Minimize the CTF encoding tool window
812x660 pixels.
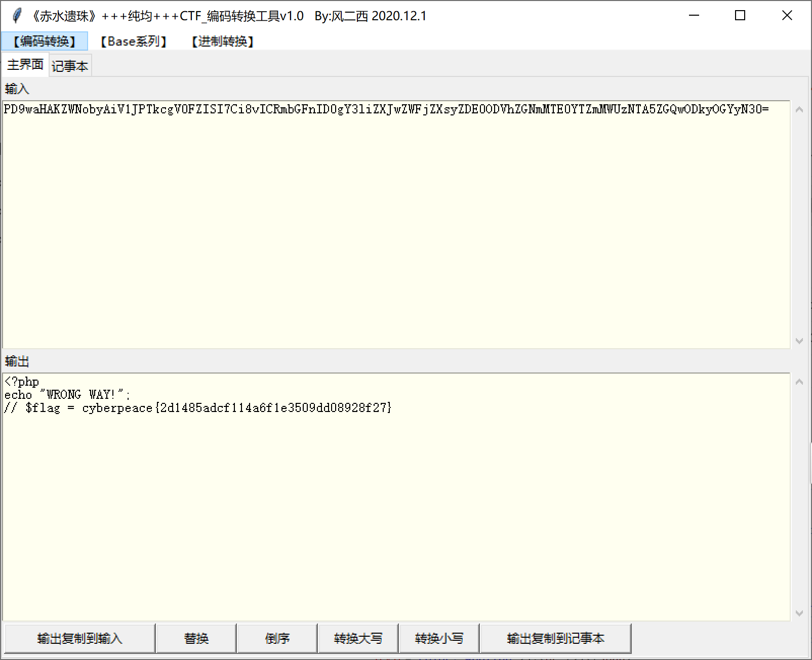[x=693, y=16]
